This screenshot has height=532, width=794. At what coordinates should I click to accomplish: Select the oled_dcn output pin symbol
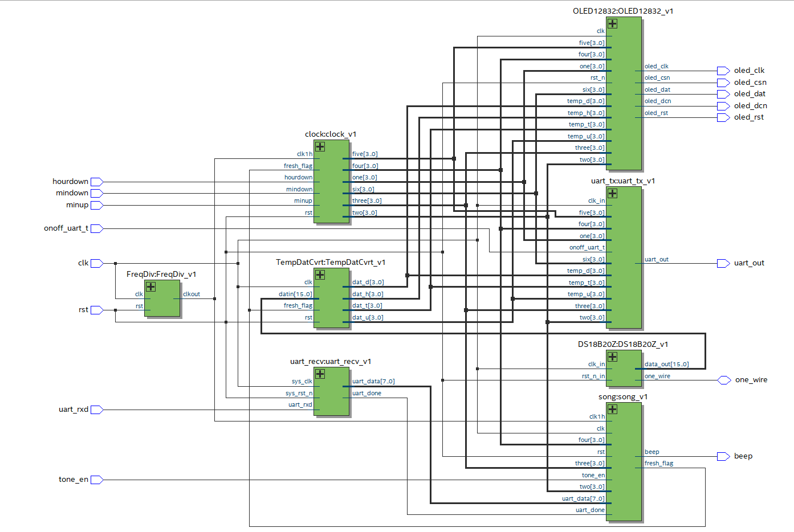723,106
